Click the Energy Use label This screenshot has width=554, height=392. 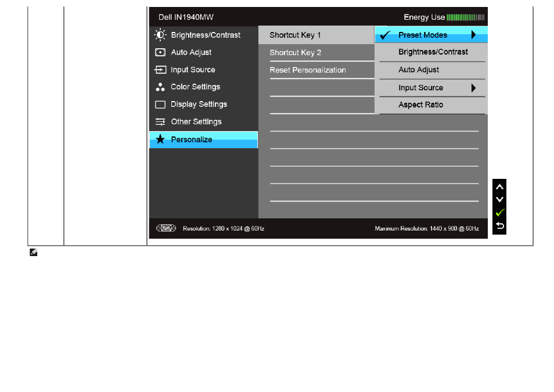[424, 17]
